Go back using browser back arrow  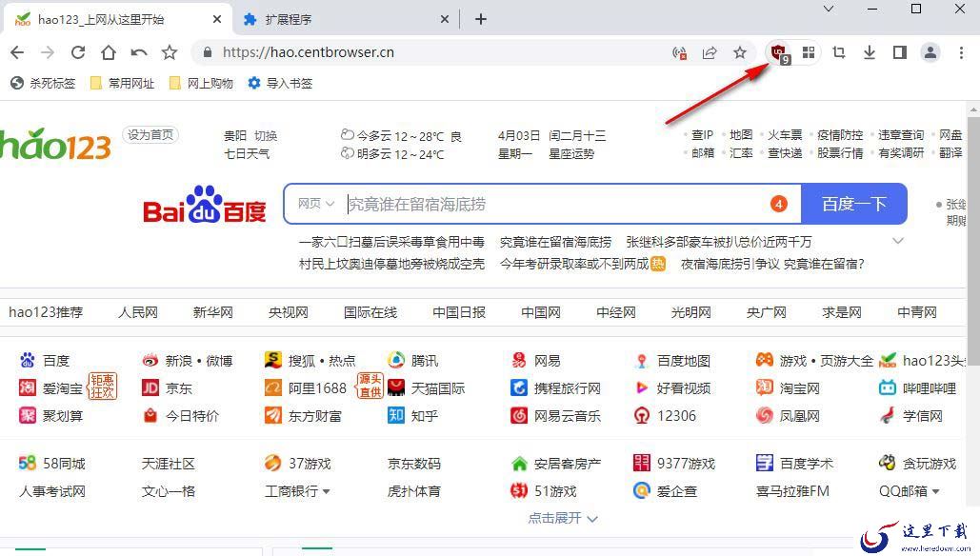pos(17,52)
